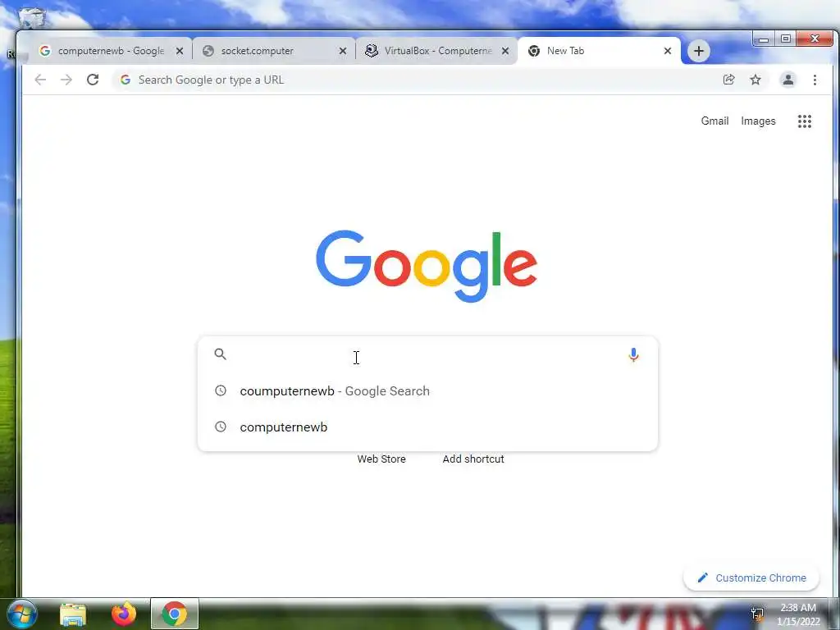Bookmark this tab with the star icon

756,80
